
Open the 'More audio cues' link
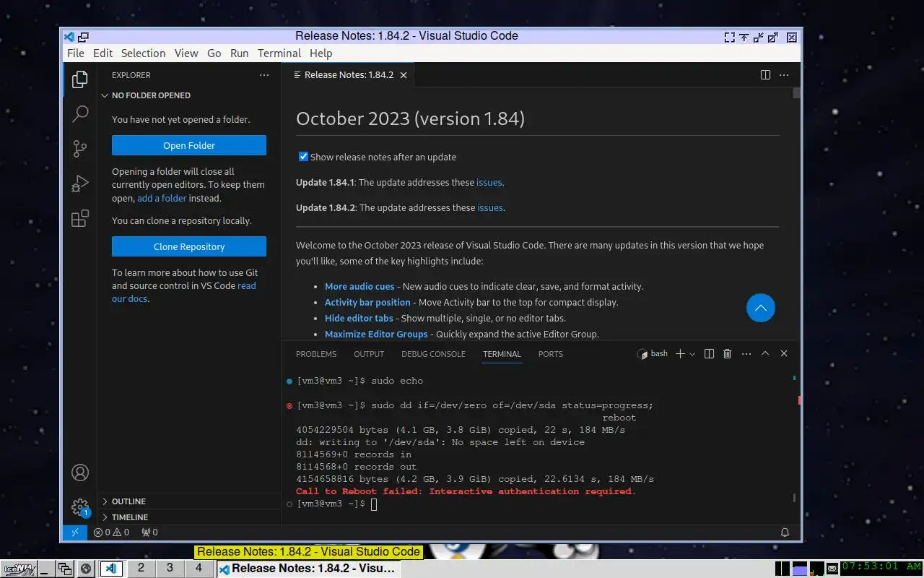(359, 287)
